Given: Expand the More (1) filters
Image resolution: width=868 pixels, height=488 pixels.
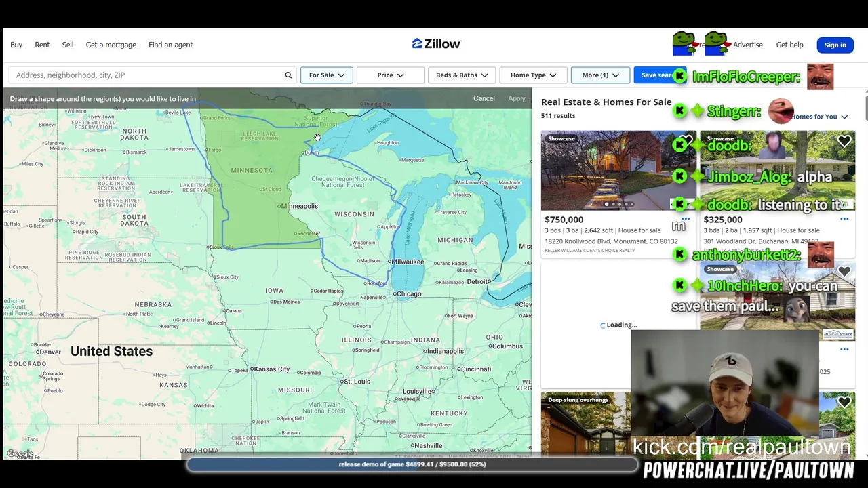Looking at the screenshot, I should 600,75.
